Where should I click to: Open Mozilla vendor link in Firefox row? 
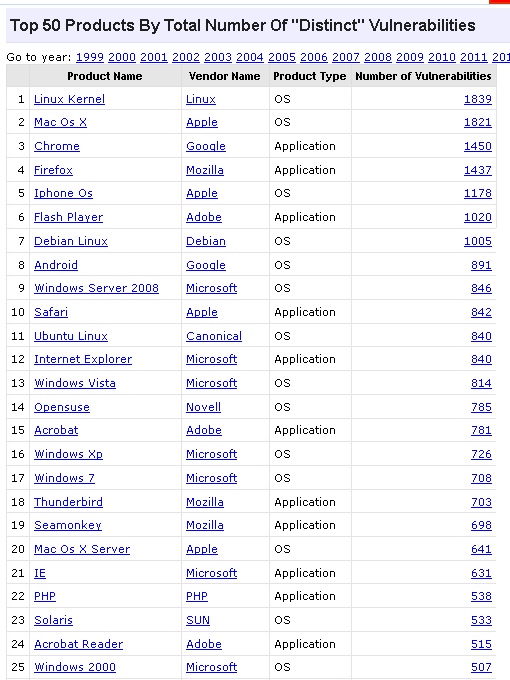[205, 170]
